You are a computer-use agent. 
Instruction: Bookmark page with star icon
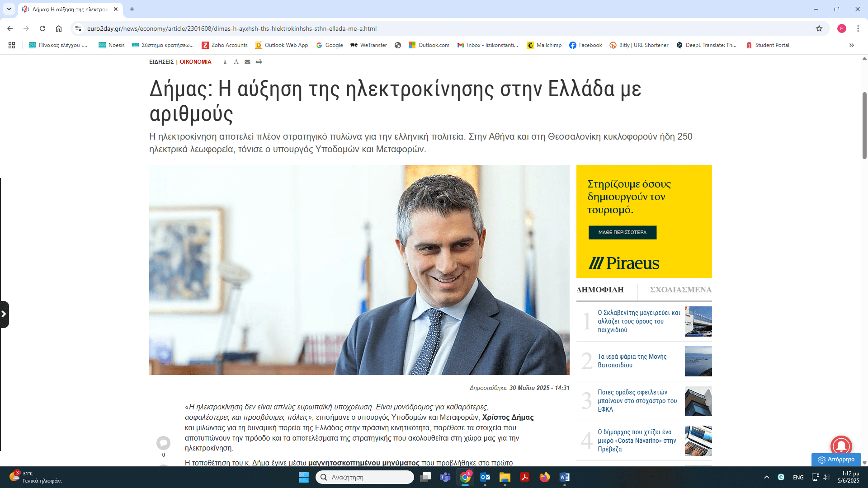[819, 28]
